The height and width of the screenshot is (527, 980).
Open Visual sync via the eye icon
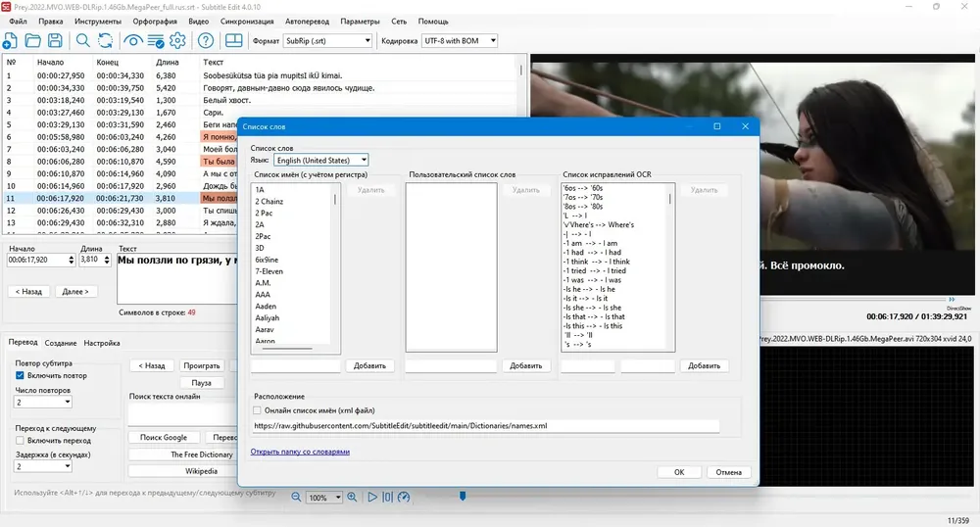[132, 41]
